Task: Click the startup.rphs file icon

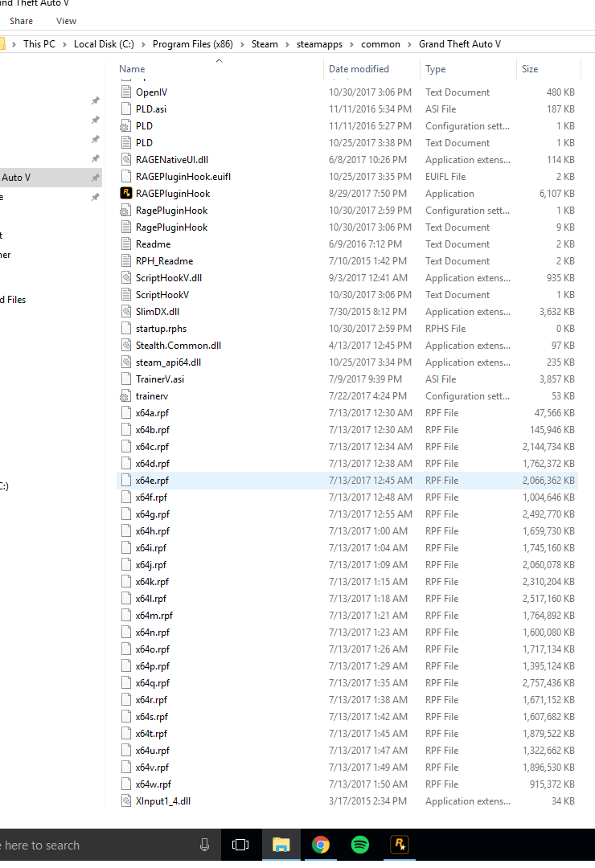Action: (126, 328)
